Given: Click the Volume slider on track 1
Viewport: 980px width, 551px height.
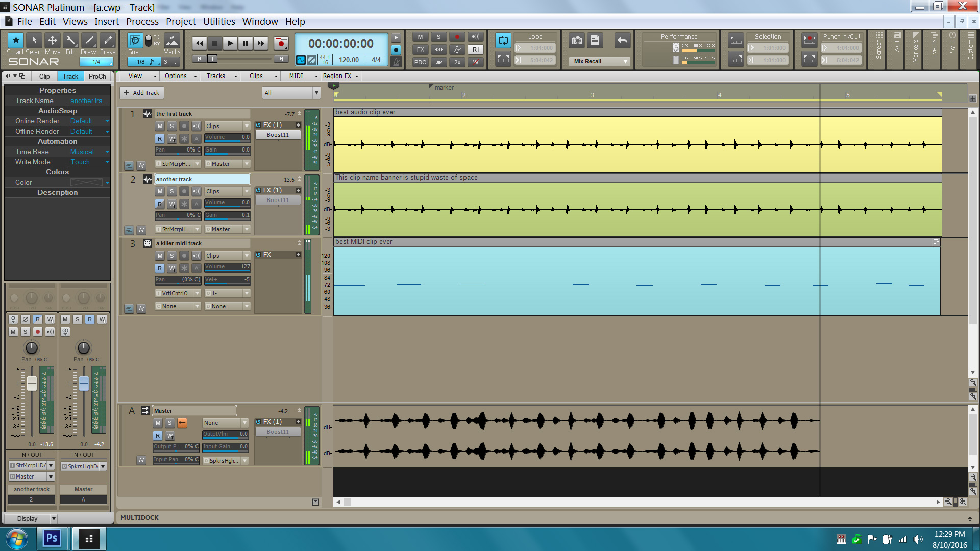Looking at the screenshot, I should pos(227,137).
